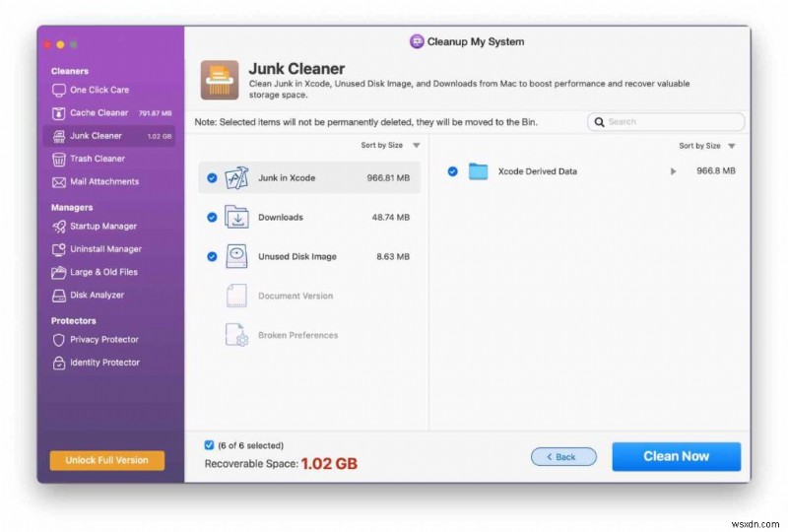Click the Back button

coord(563,456)
